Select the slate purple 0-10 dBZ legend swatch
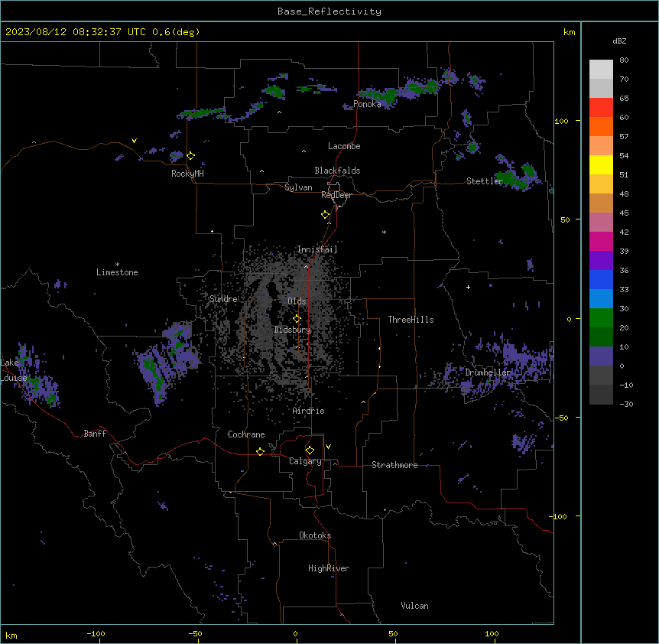Viewport: 659px width, 644px height. coord(601,356)
